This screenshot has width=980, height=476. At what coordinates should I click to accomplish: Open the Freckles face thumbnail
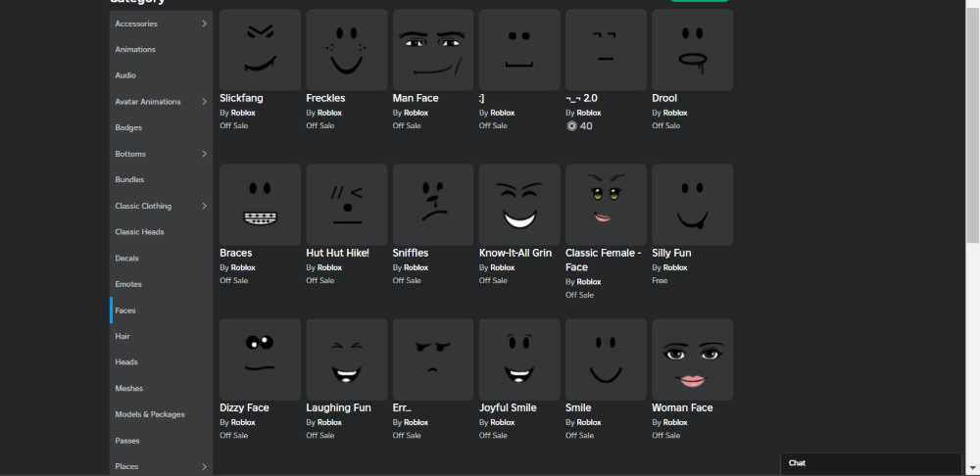tap(346, 49)
